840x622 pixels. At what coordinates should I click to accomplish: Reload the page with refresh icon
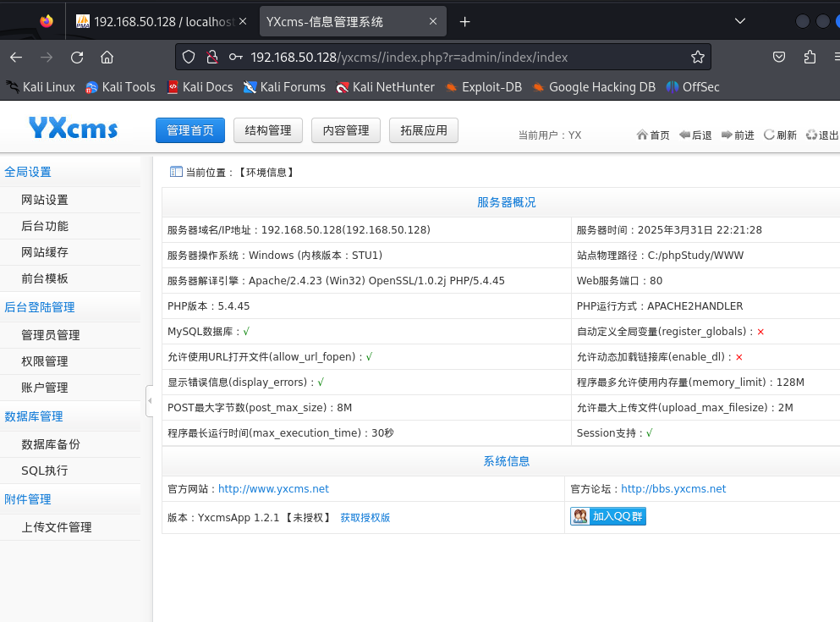pyautogui.click(x=77, y=58)
